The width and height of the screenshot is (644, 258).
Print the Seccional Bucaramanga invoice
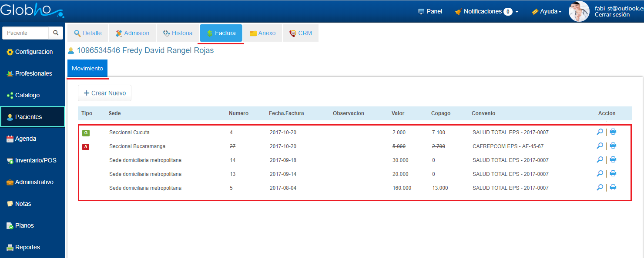(x=613, y=146)
